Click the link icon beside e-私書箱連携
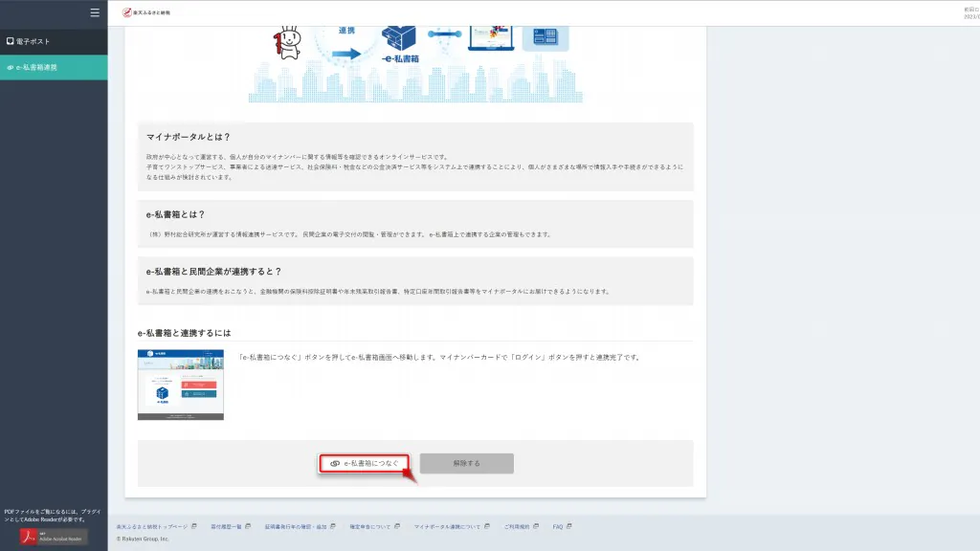The height and width of the screenshot is (551, 980). coord(10,68)
